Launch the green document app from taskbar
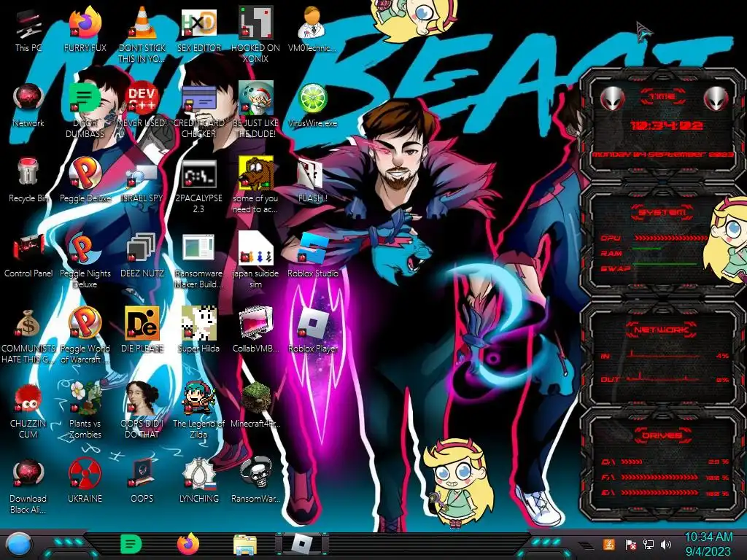747x560 pixels. pyautogui.click(x=131, y=544)
